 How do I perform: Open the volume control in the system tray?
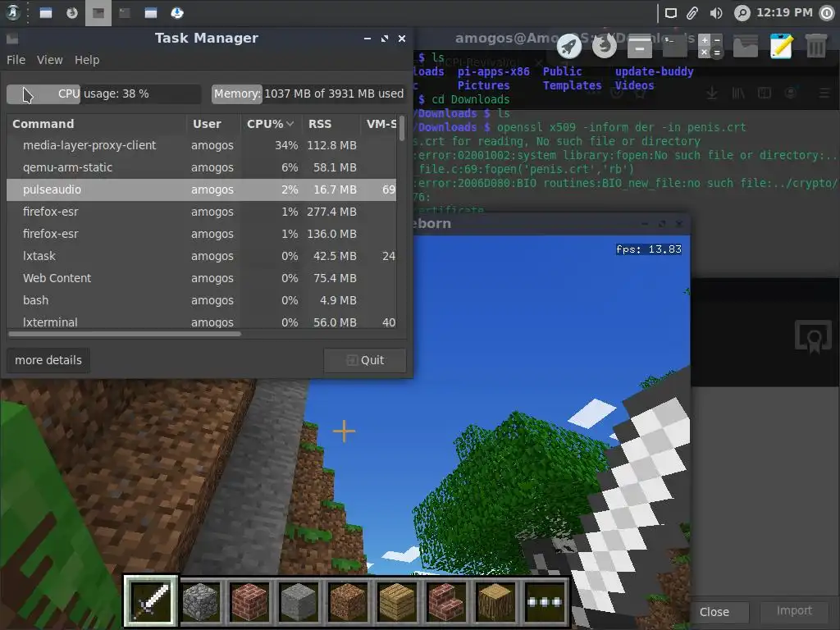(x=716, y=13)
